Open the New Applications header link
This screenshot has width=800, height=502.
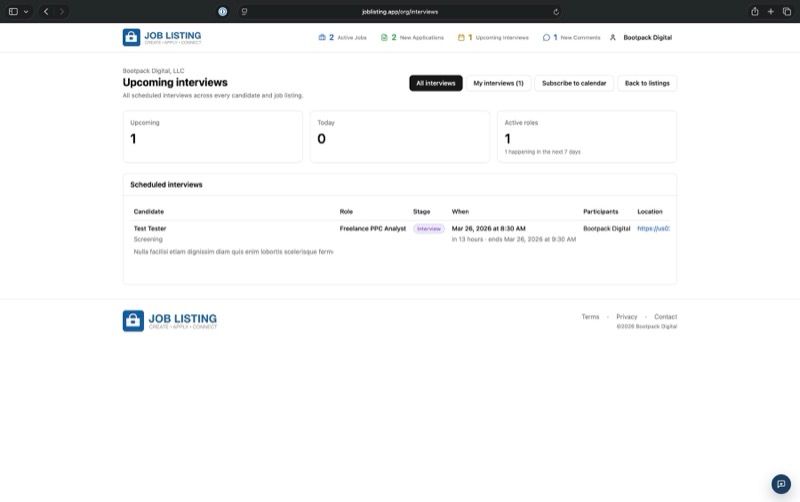pos(412,37)
